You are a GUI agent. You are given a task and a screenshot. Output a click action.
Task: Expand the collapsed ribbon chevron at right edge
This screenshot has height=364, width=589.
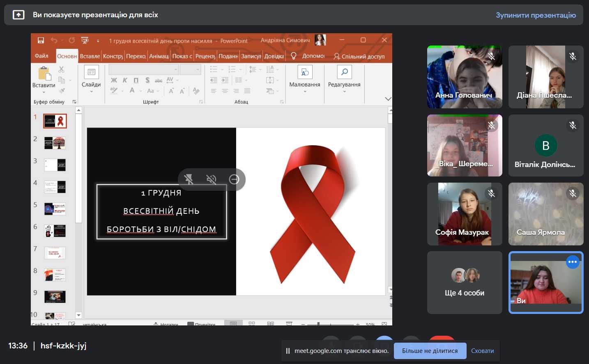(388, 99)
